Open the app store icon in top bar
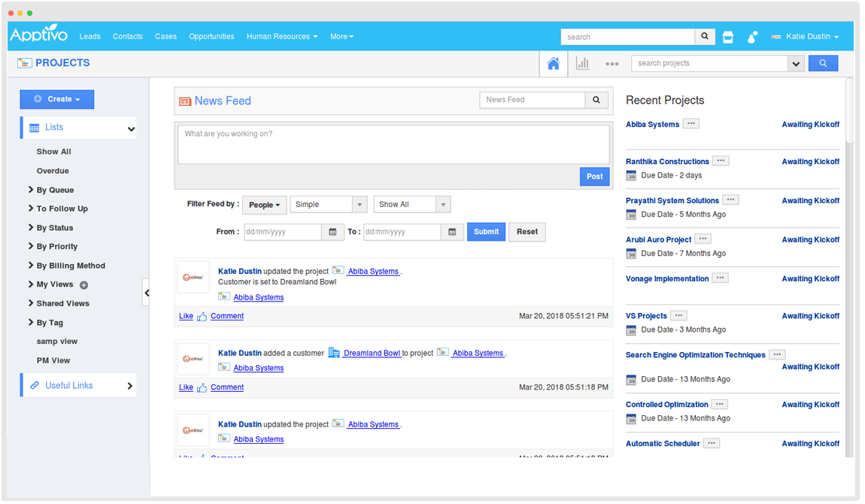The height and width of the screenshot is (504, 865). click(727, 37)
